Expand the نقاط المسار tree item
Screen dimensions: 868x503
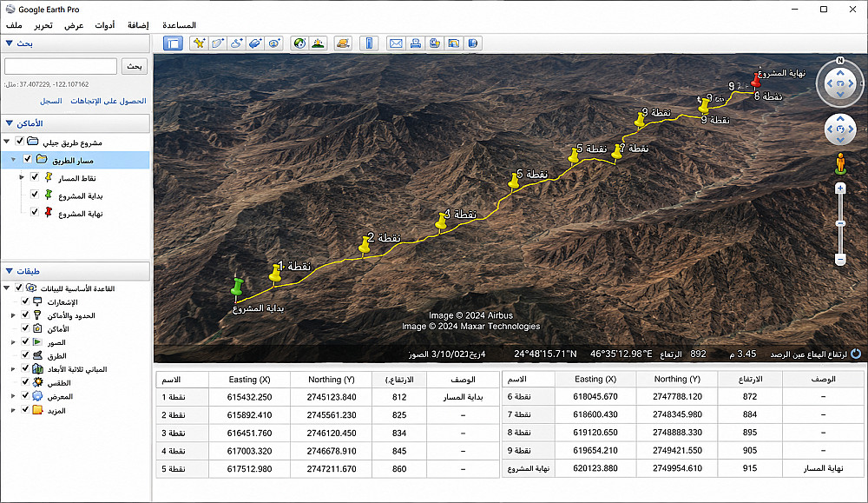point(22,177)
